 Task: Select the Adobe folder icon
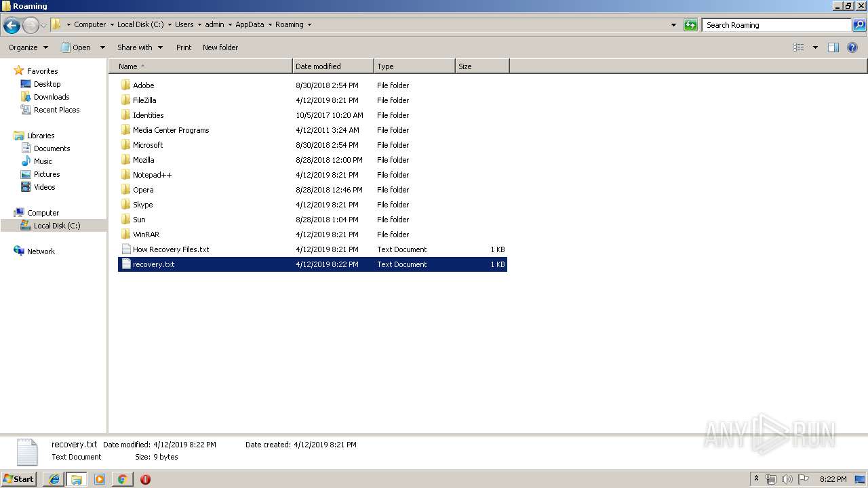[x=125, y=85]
